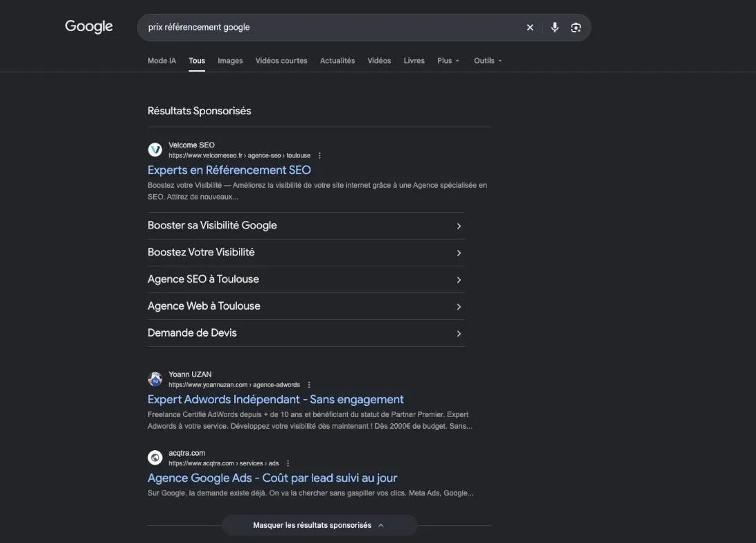The image size is (756, 543).
Task: Open Experts en Référencement SEO link
Action: tap(229, 170)
